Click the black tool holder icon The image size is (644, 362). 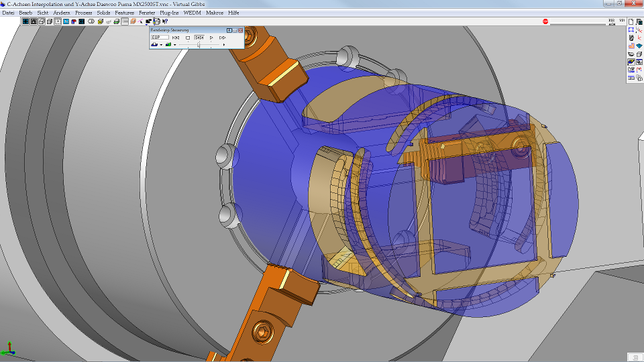pyautogui.click(x=631, y=38)
